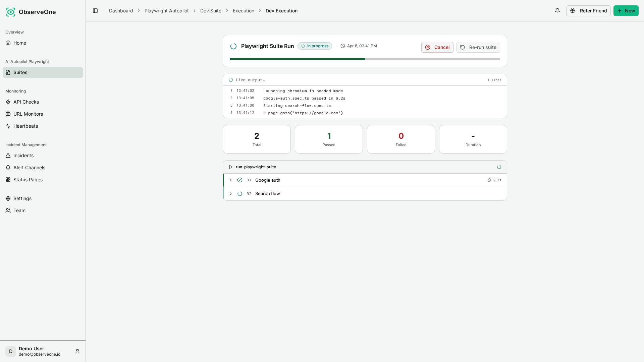Select the Failed count card
Viewport: 644px width, 362px height.
pos(401,139)
